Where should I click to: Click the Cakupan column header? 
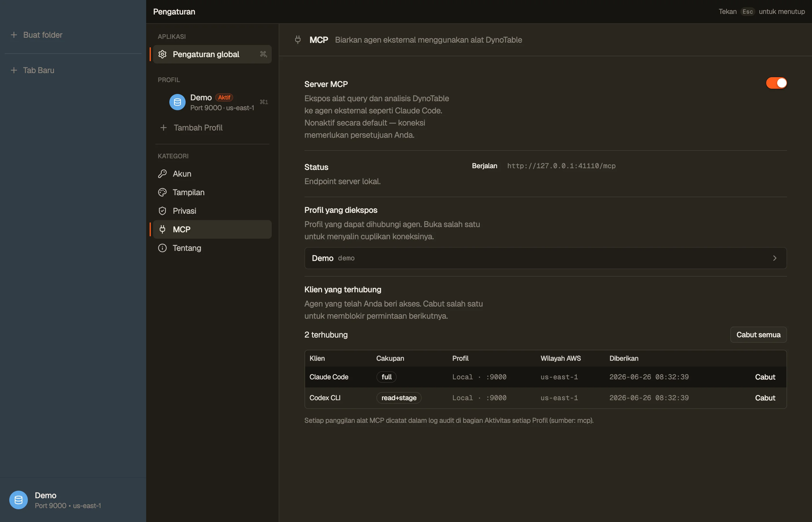click(390, 358)
